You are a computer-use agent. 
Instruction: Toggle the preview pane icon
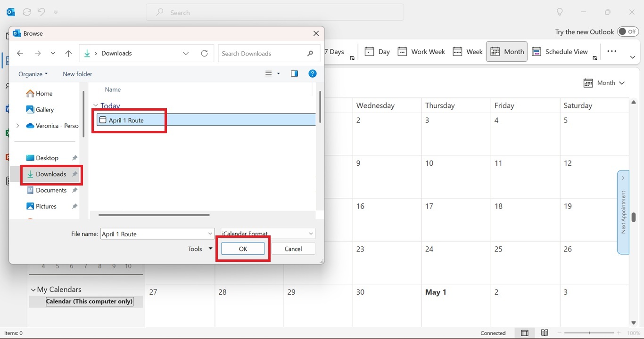[294, 73]
